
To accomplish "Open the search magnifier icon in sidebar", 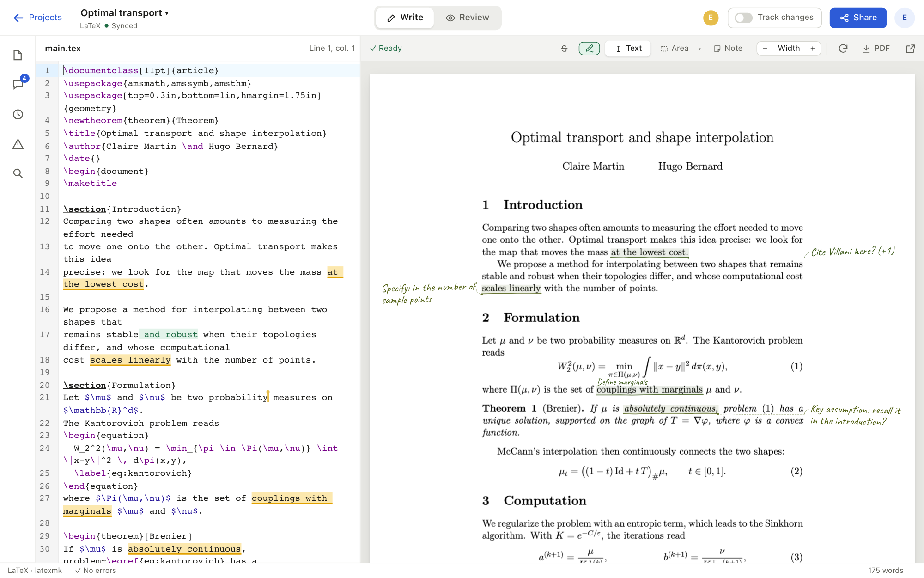I will (x=18, y=173).
